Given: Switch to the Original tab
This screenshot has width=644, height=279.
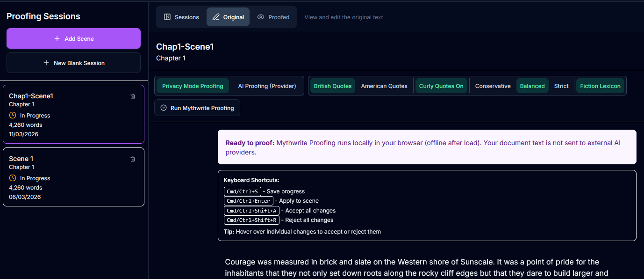Looking at the screenshot, I should [x=228, y=17].
